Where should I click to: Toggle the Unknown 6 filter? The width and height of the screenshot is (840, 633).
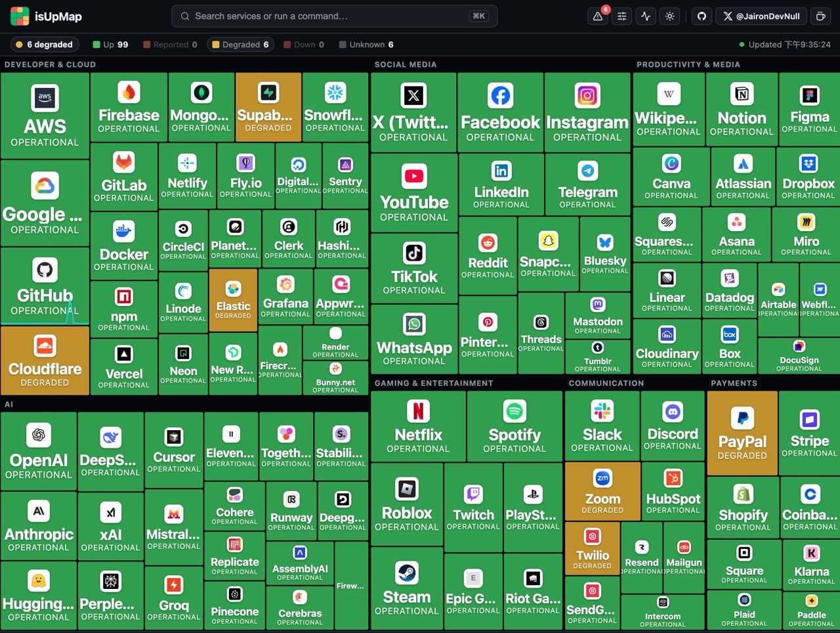(x=366, y=45)
